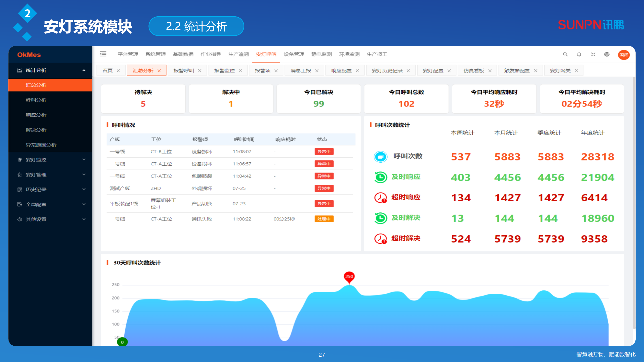Collapse the sidebar with the hamburger icon
The width and height of the screenshot is (644, 362).
(103, 54)
